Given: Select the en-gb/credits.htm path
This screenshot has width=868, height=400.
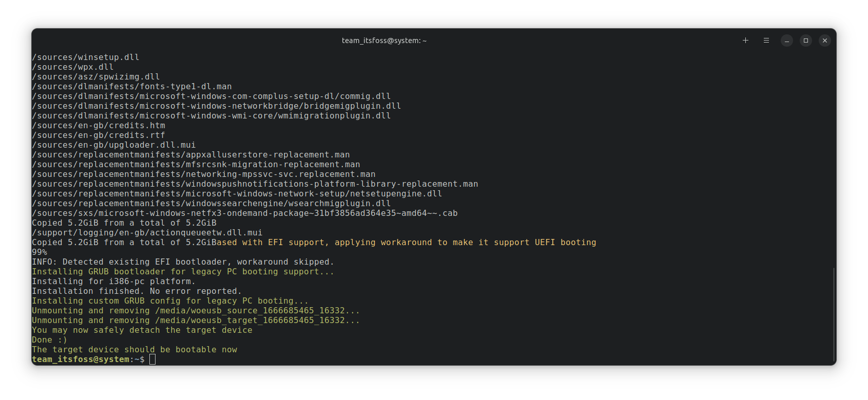Looking at the screenshot, I should [x=98, y=125].
